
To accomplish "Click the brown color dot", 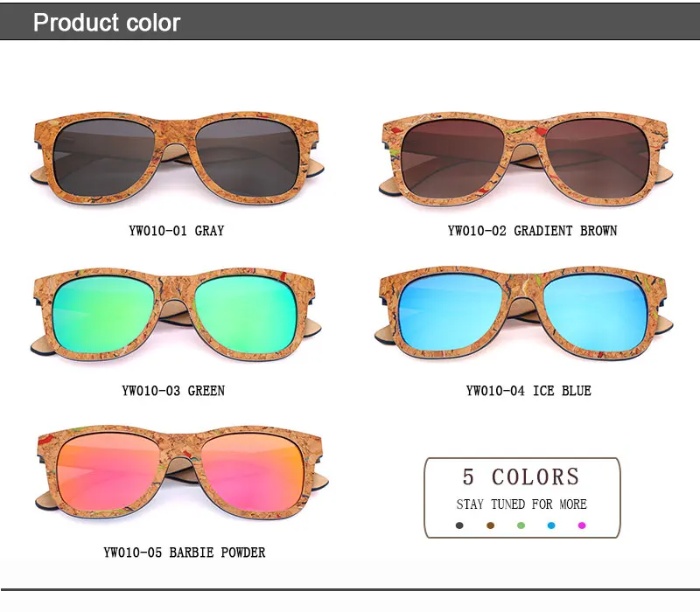I will pos(490,525).
